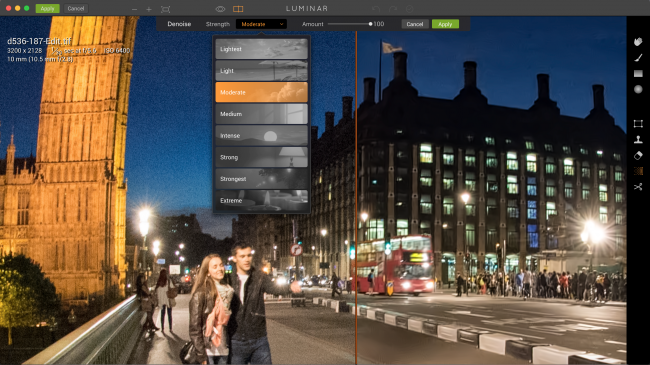Viewport: 650px width, 365px height.
Task: Open the Strength dropdown showing Moderate
Action: (261, 24)
